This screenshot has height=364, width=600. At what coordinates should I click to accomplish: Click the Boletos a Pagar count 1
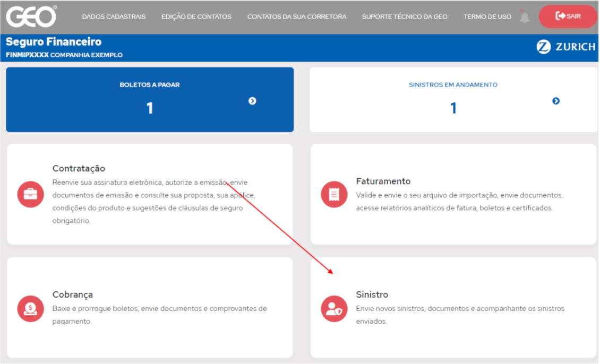(150, 108)
